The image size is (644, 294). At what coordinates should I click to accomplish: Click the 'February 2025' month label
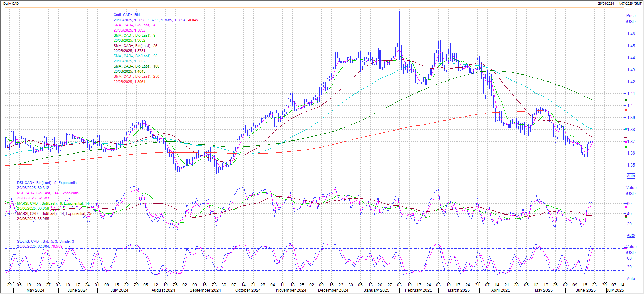(x=418, y=290)
